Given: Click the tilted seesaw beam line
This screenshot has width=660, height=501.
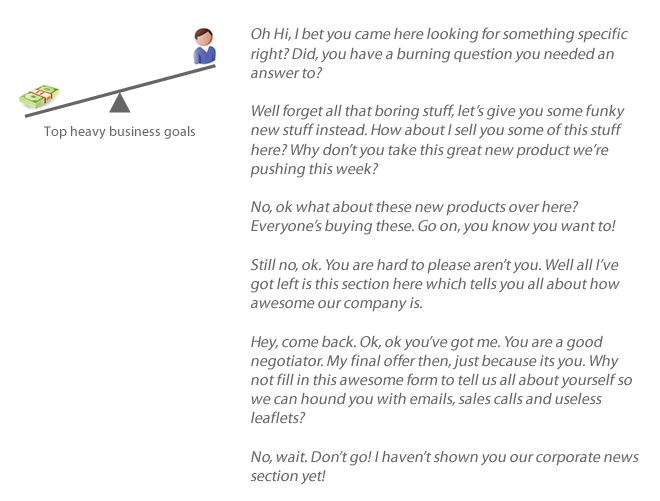Looking at the screenshot, I should pyautogui.click(x=120, y=91).
